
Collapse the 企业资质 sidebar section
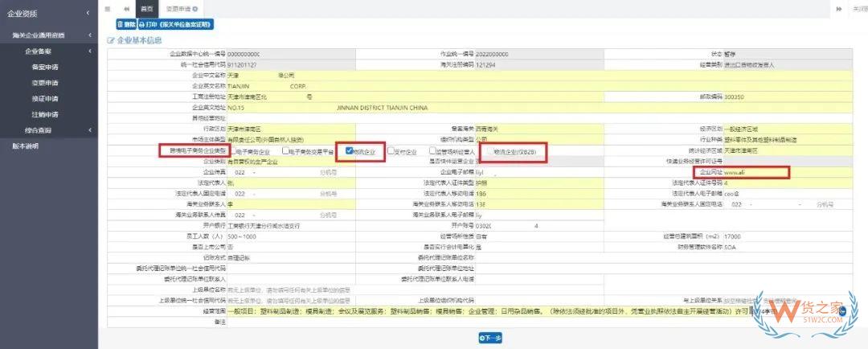pos(49,14)
